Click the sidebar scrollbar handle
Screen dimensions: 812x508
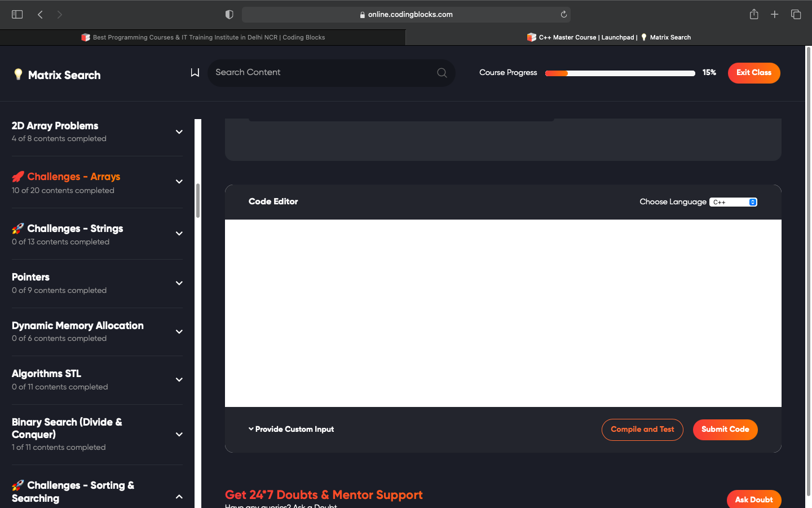tap(198, 200)
